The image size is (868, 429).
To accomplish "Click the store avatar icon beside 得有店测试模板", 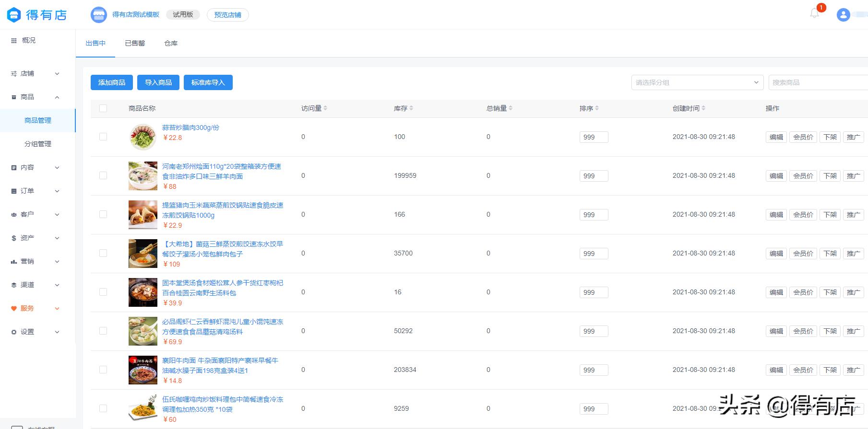I will [x=99, y=15].
